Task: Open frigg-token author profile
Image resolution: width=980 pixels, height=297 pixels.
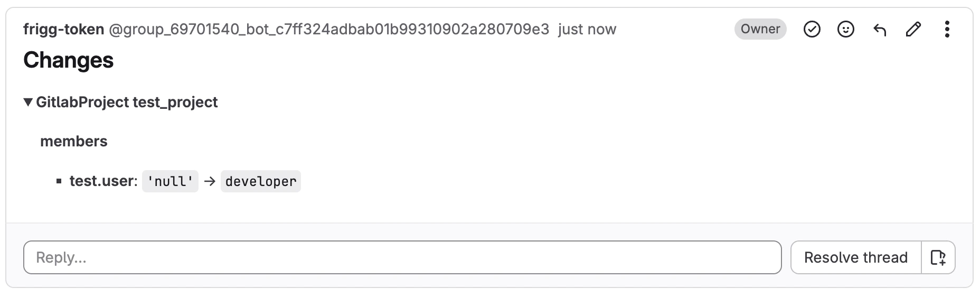Action: [63, 30]
